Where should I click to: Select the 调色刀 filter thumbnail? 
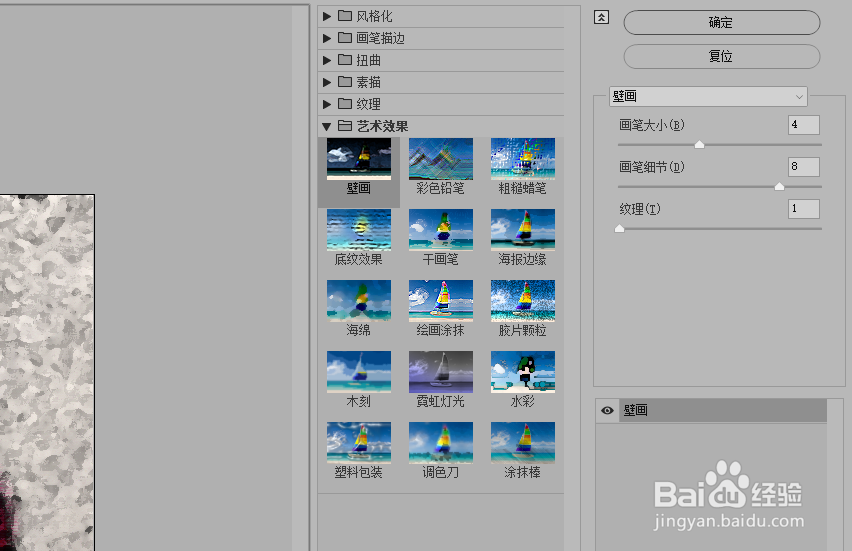click(441, 443)
